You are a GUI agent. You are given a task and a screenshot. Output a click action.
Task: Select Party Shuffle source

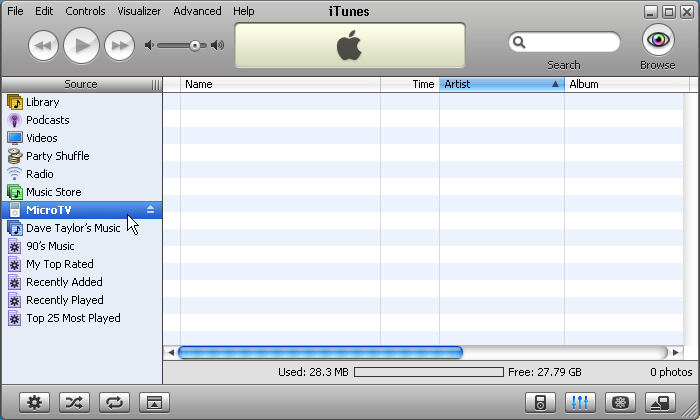click(x=82, y=156)
